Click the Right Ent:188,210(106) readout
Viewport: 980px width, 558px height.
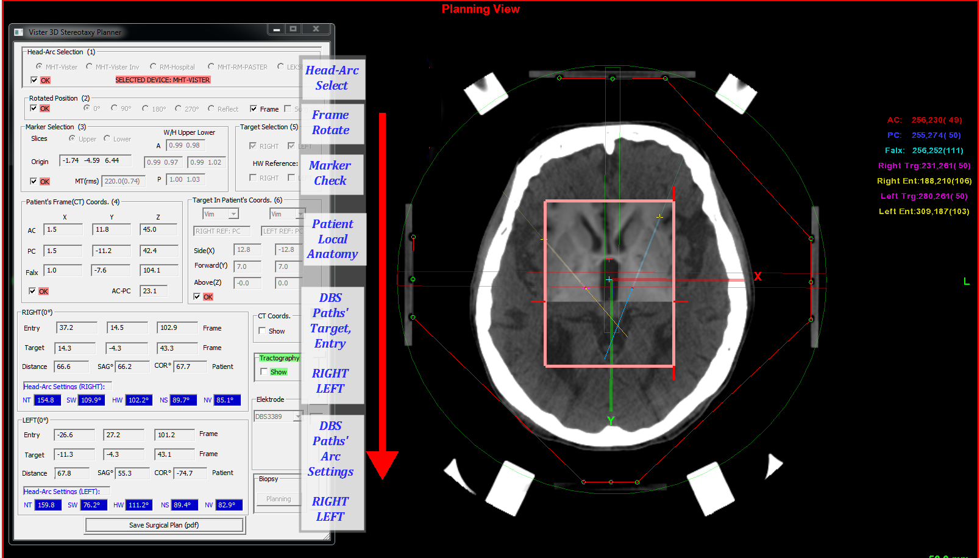click(x=924, y=181)
